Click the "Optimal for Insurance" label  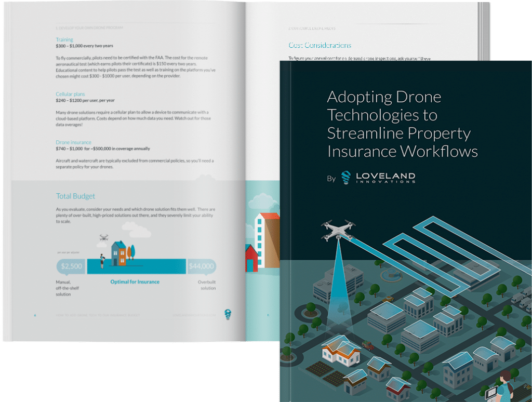point(135,282)
